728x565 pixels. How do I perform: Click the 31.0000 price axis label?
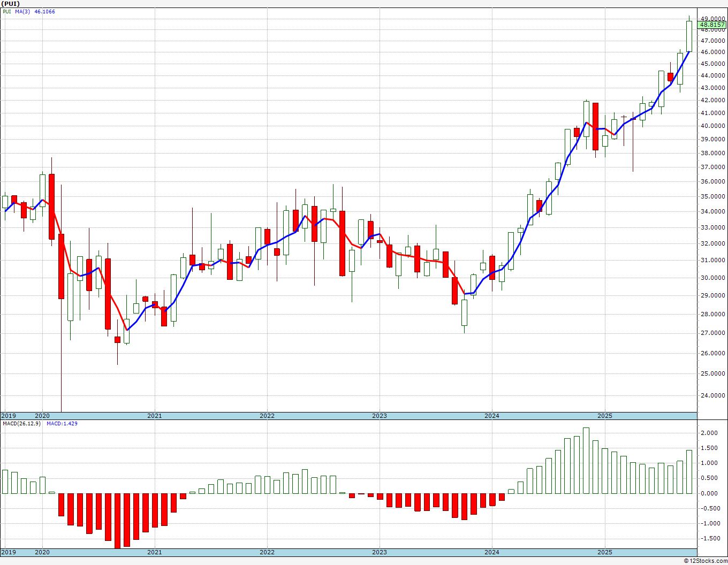(x=712, y=260)
